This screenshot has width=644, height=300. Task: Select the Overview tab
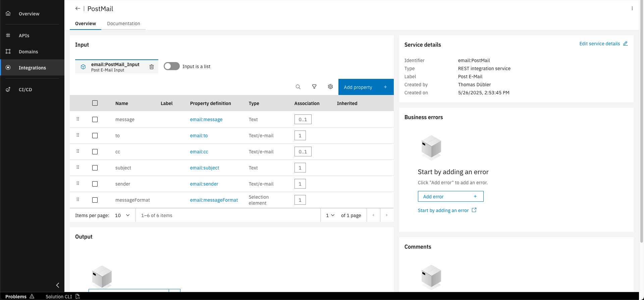click(86, 23)
